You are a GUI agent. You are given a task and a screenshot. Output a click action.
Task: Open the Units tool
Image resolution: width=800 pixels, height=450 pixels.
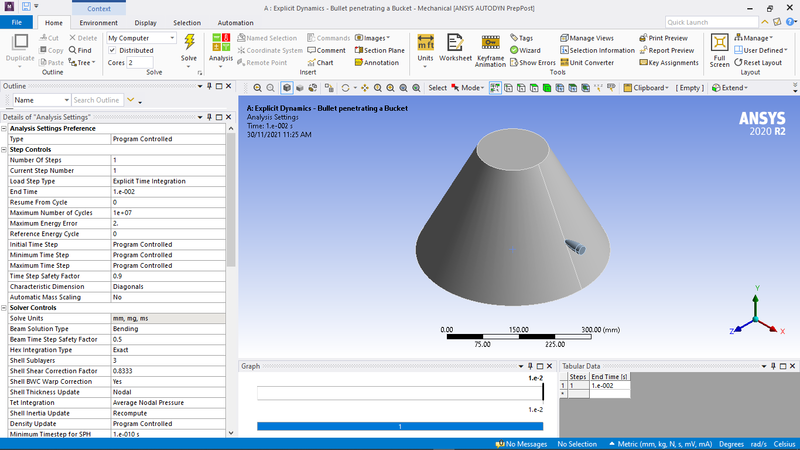click(426, 42)
